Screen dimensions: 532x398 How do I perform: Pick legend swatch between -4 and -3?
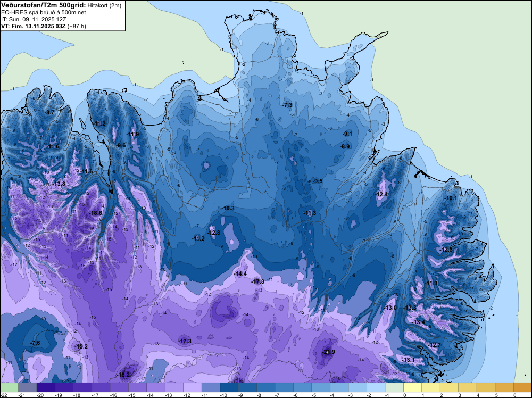click(339, 387)
